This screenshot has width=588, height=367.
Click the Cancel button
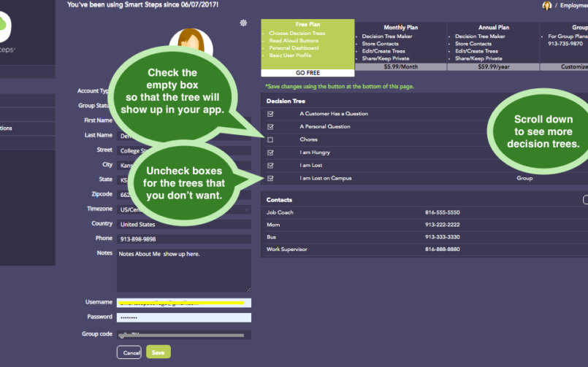click(x=129, y=352)
